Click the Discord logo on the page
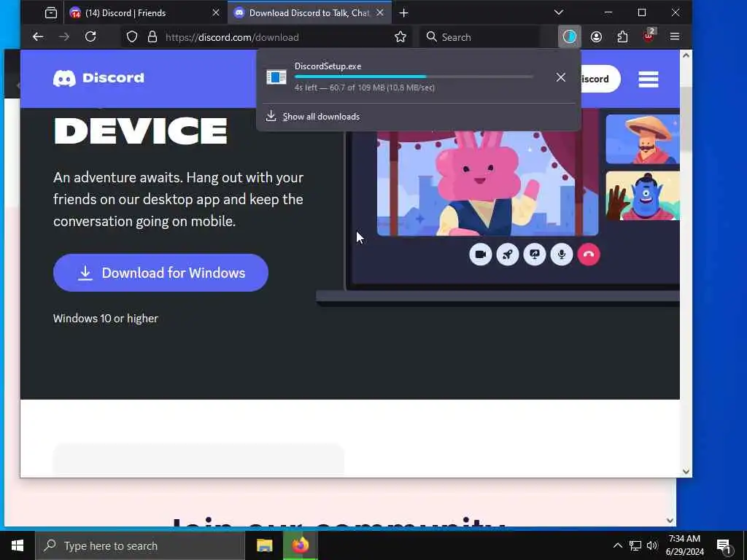Viewport: 747px width, 560px height. pyautogui.click(x=98, y=78)
